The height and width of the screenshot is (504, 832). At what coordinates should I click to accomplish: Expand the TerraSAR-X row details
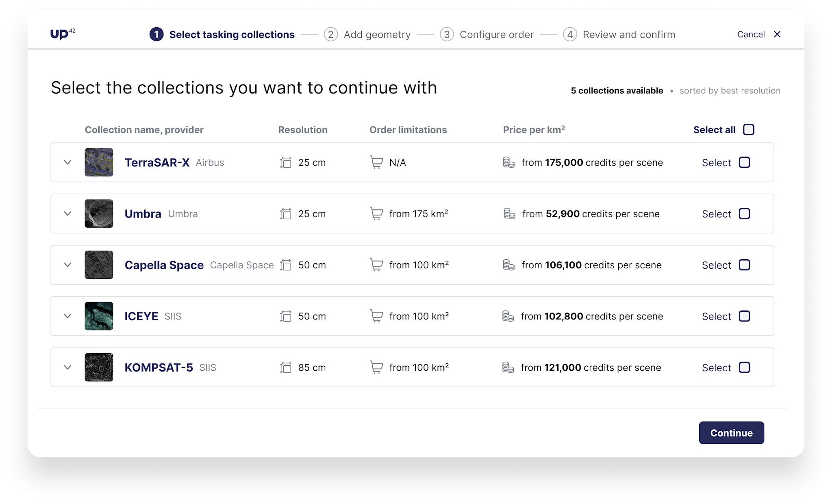coord(68,163)
